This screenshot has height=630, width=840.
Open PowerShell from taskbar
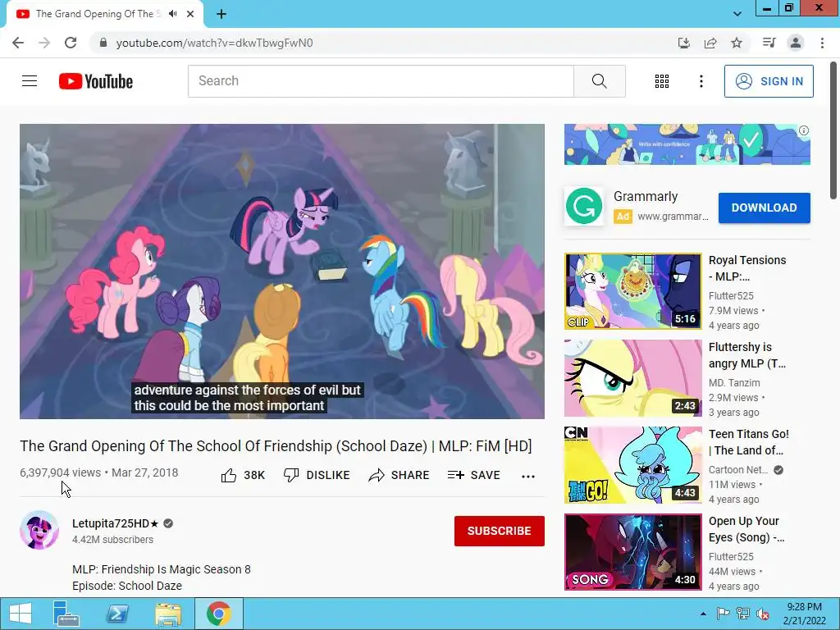pyautogui.click(x=117, y=614)
